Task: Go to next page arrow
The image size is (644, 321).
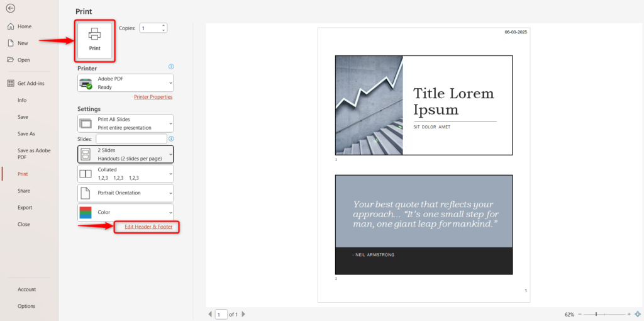Action: click(243, 314)
